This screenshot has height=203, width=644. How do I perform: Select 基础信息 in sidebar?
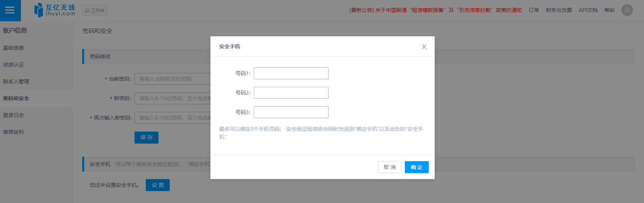pos(13,48)
